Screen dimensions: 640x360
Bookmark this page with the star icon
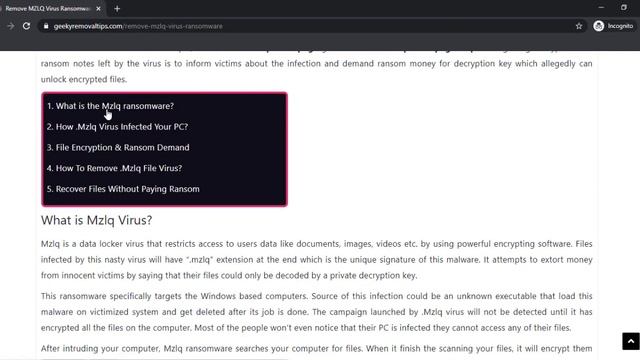[579, 26]
